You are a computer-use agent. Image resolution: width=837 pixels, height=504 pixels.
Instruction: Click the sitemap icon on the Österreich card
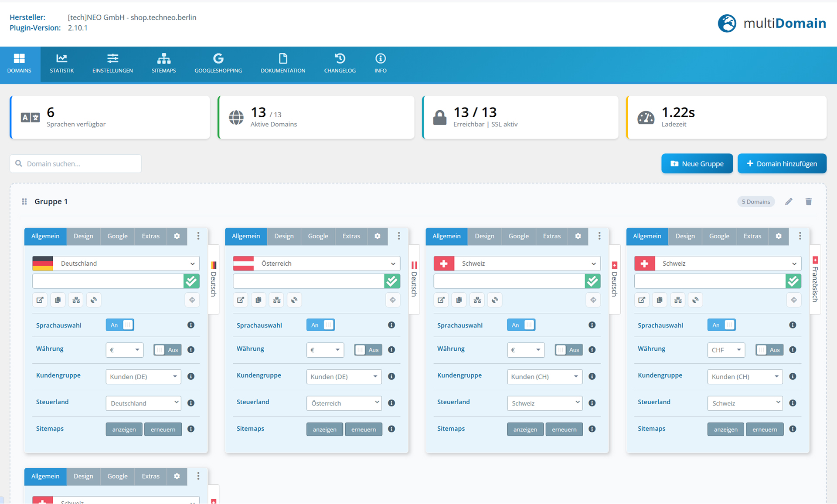click(x=277, y=300)
